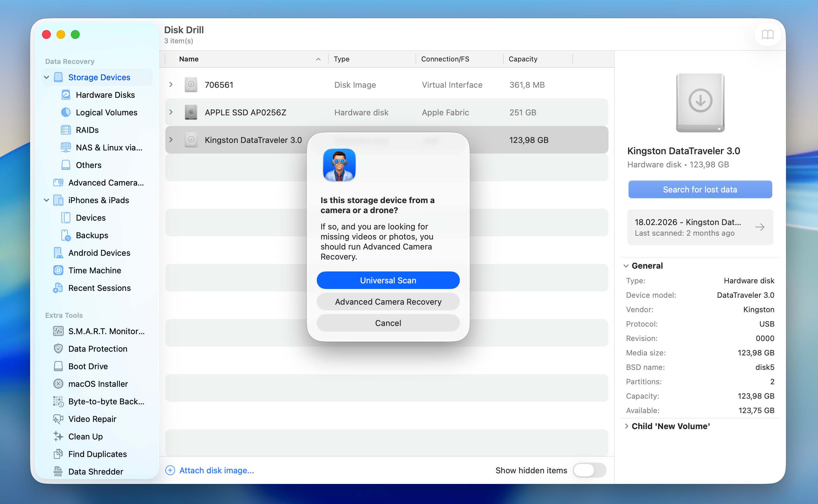
Task: Click the Universal Scan button
Action: coord(388,280)
